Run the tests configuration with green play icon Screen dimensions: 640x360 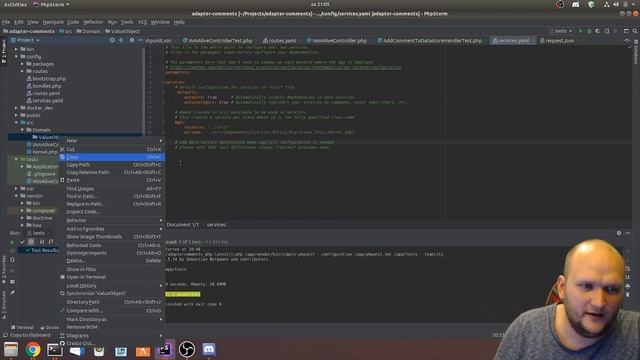(x=580, y=31)
